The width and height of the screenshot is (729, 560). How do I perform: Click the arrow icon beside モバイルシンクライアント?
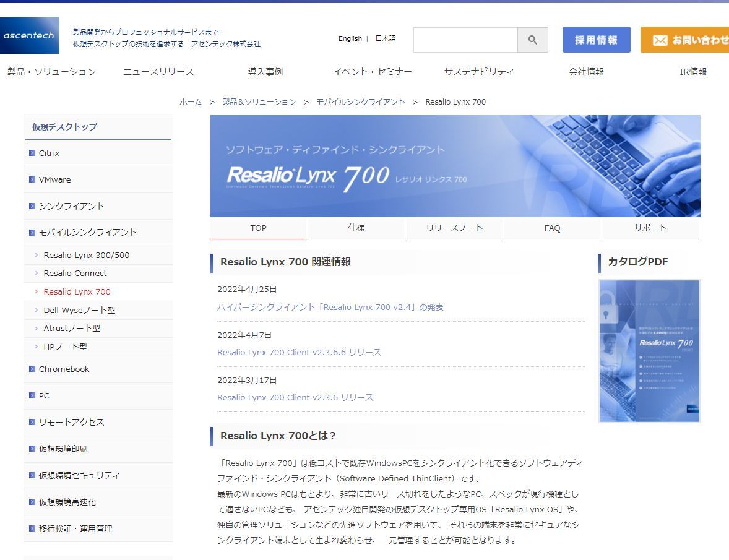click(x=32, y=233)
